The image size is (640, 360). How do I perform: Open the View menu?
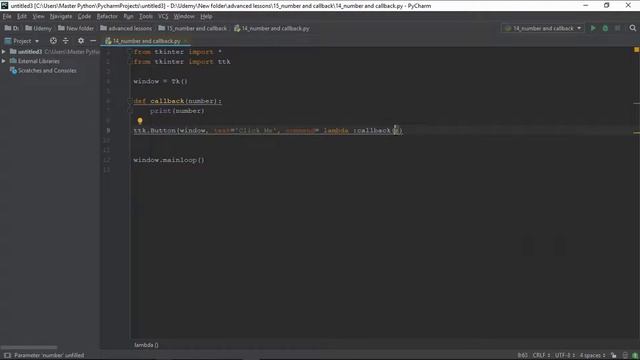pyautogui.click(x=38, y=16)
